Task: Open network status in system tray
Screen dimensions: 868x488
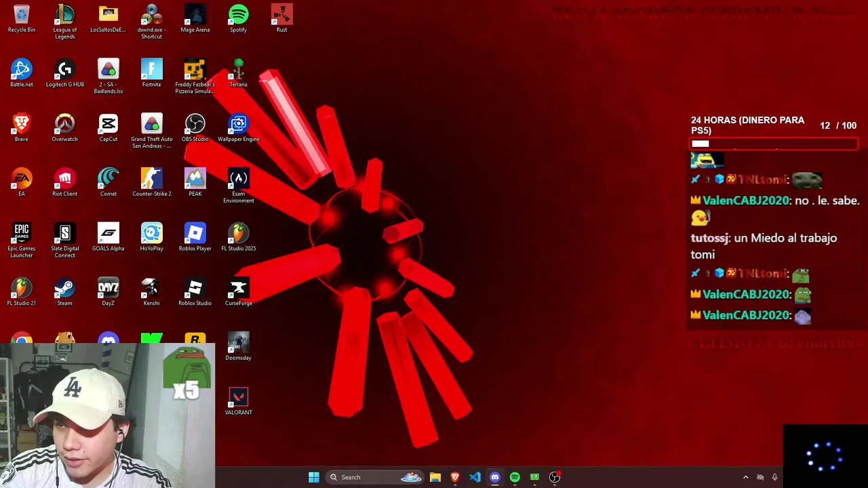Action: click(x=760, y=477)
